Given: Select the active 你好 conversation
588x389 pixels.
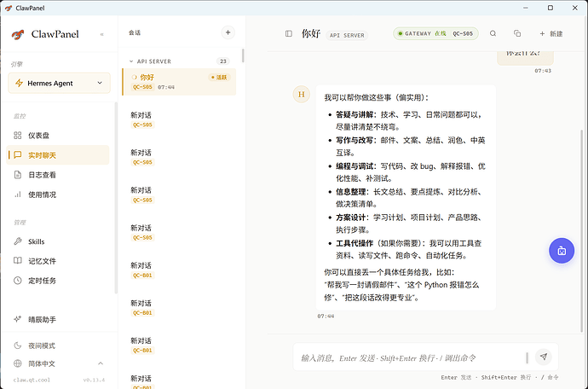Looking at the screenshot, I should (179, 82).
